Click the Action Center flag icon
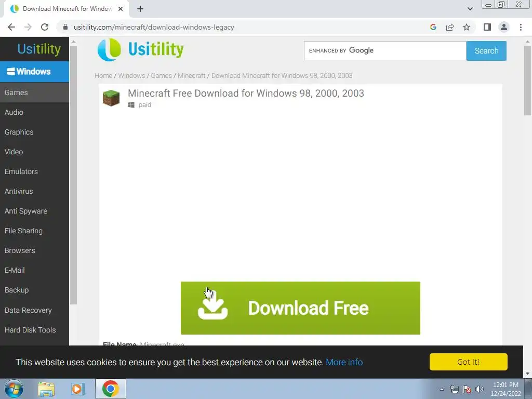 tap(467, 389)
